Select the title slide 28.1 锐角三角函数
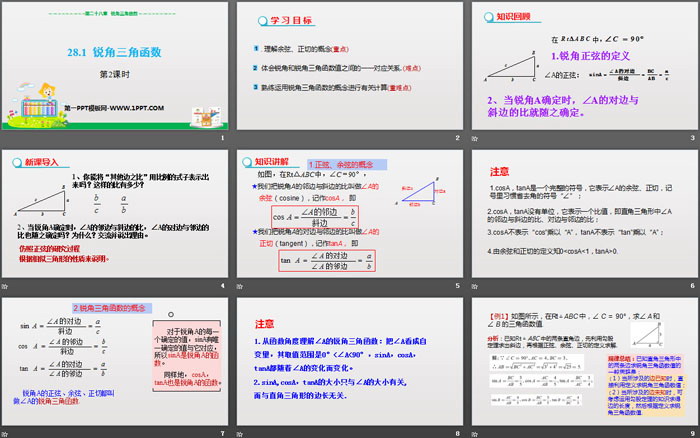700x438 pixels. pos(115,66)
